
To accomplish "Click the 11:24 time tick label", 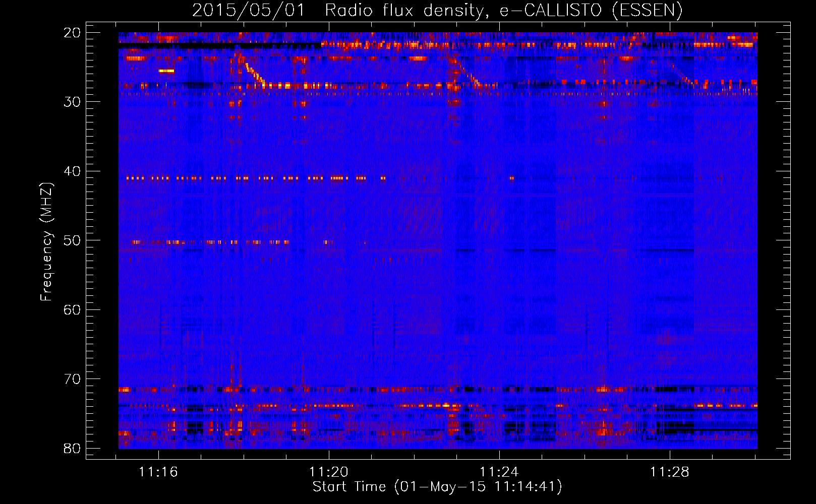I will (499, 472).
